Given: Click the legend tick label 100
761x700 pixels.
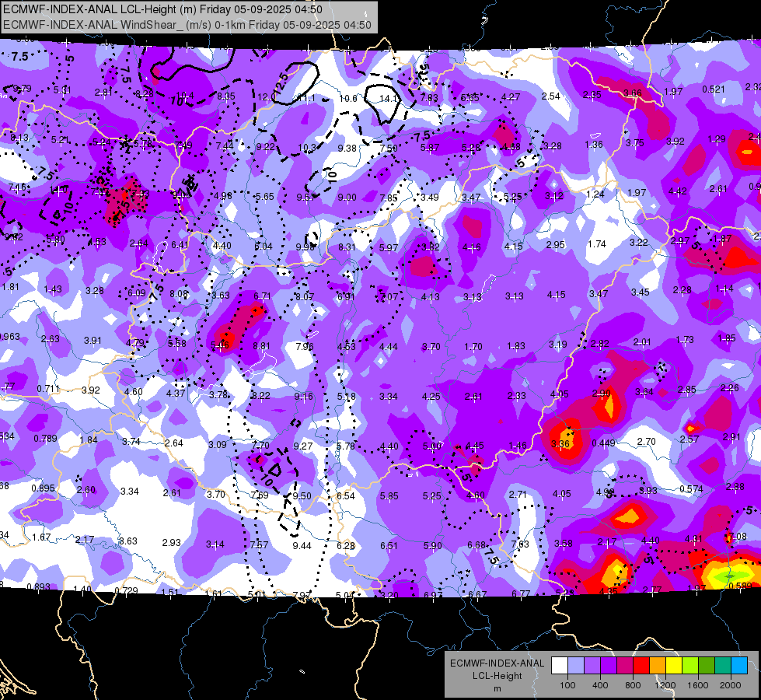Looking at the screenshot, I should click(x=567, y=685).
